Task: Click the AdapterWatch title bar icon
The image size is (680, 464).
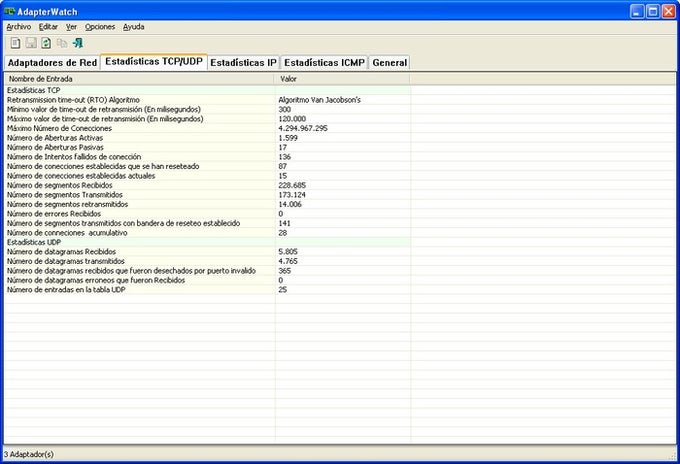Action: pyautogui.click(x=9, y=11)
